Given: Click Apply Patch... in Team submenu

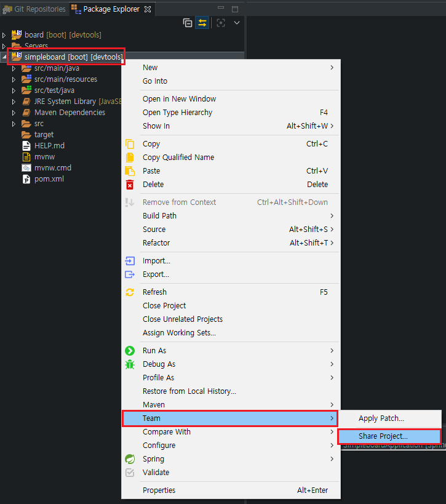Looking at the screenshot, I should 390,418.
